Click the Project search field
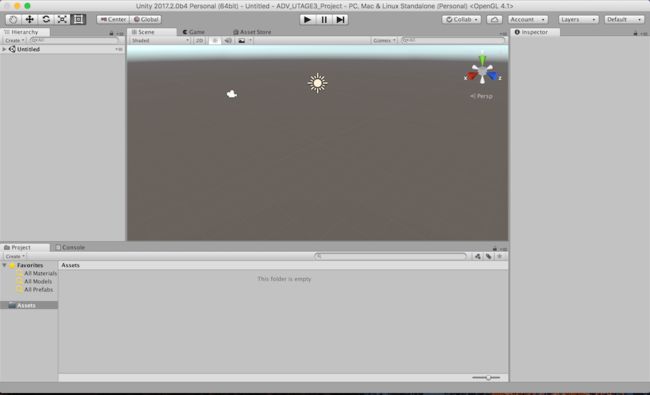This screenshot has height=395, width=650. pyautogui.click(x=390, y=257)
